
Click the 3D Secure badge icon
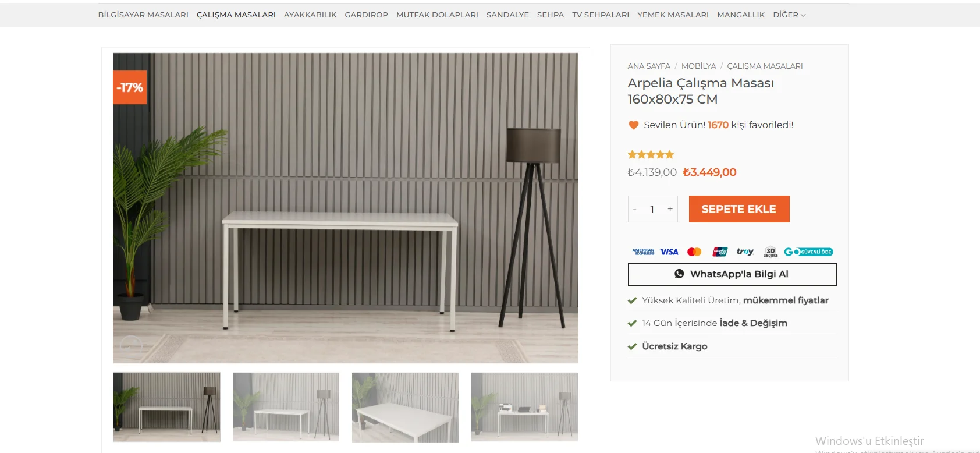pyautogui.click(x=770, y=252)
